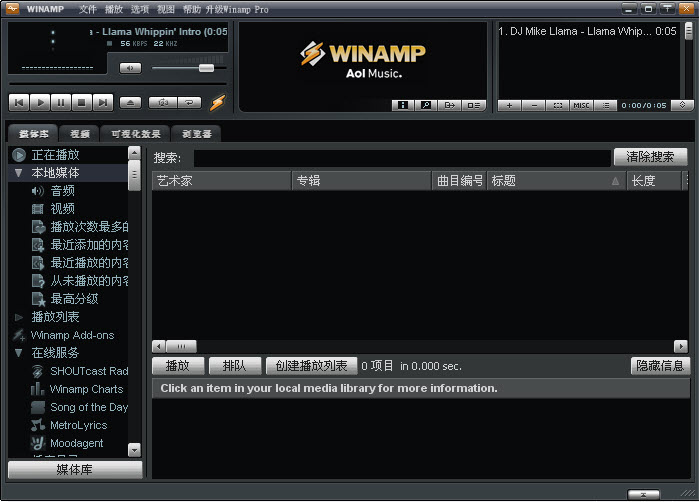Start playback with the play button
The height and width of the screenshot is (502, 699).
coord(40,103)
